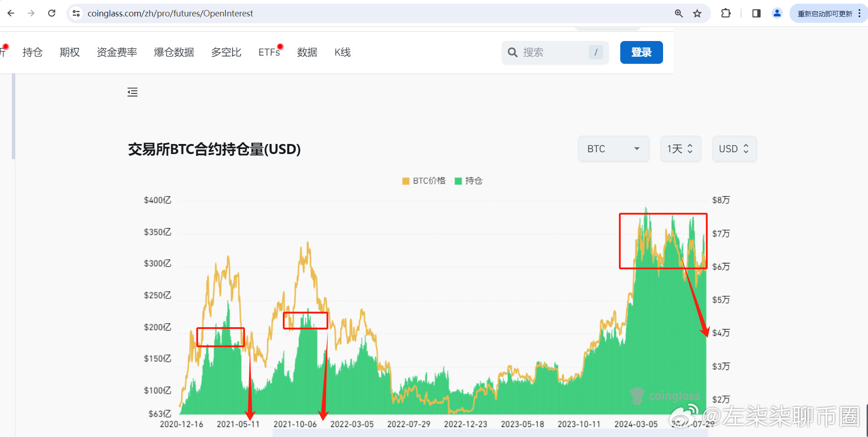Open the browser zoom indicator
868x437 pixels.
679,14
